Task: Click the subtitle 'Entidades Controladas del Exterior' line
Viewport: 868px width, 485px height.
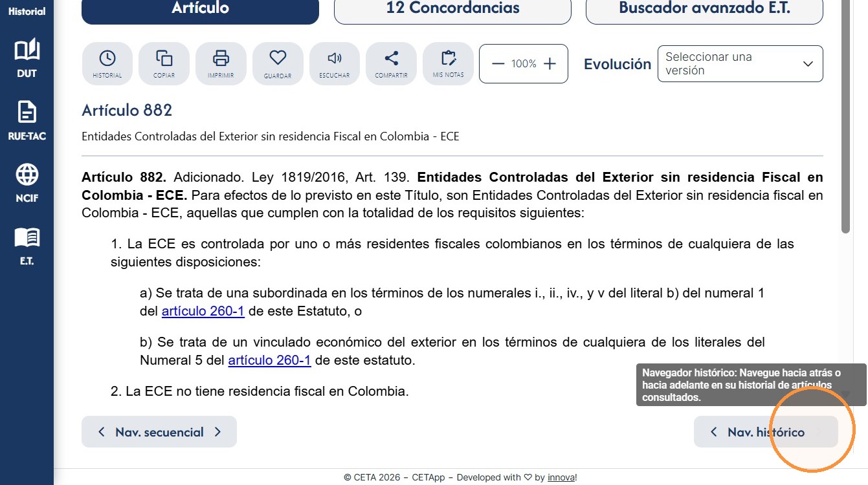Action: tap(271, 136)
